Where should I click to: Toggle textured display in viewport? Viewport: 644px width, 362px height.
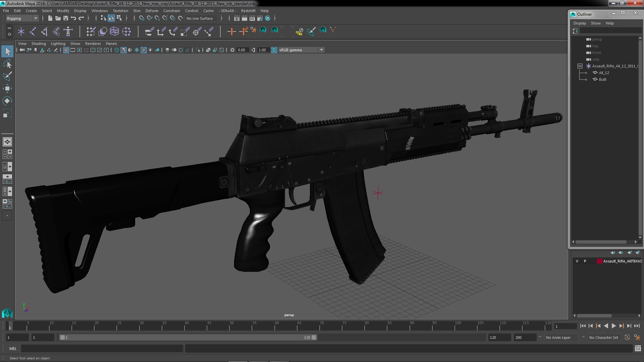click(x=144, y=50)
